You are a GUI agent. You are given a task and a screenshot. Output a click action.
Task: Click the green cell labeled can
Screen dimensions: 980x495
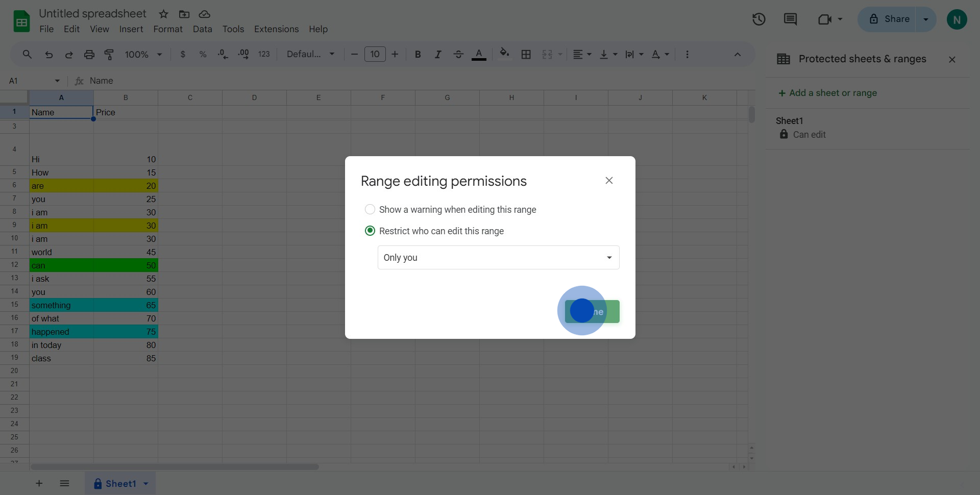(x=61, y=265)
